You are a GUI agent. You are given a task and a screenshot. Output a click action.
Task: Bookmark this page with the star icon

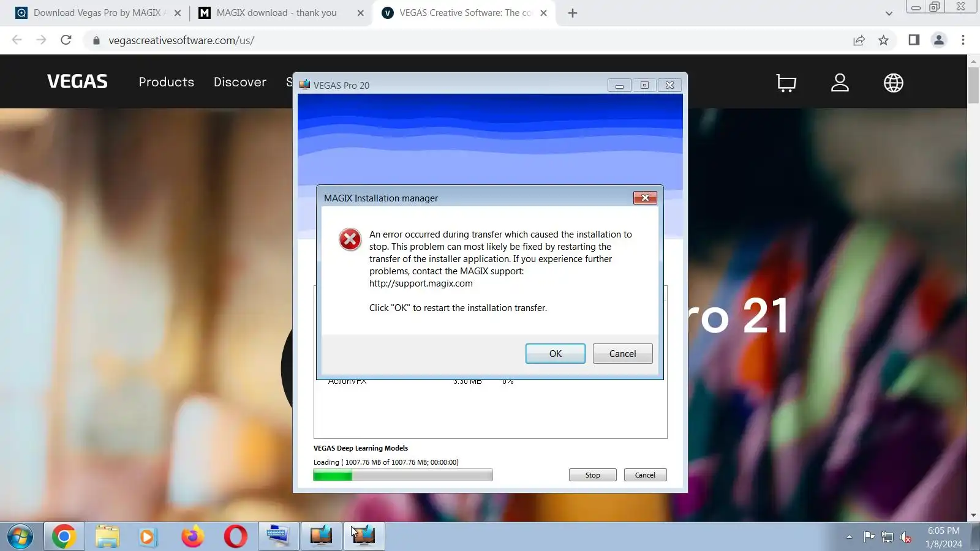[883, 40]
